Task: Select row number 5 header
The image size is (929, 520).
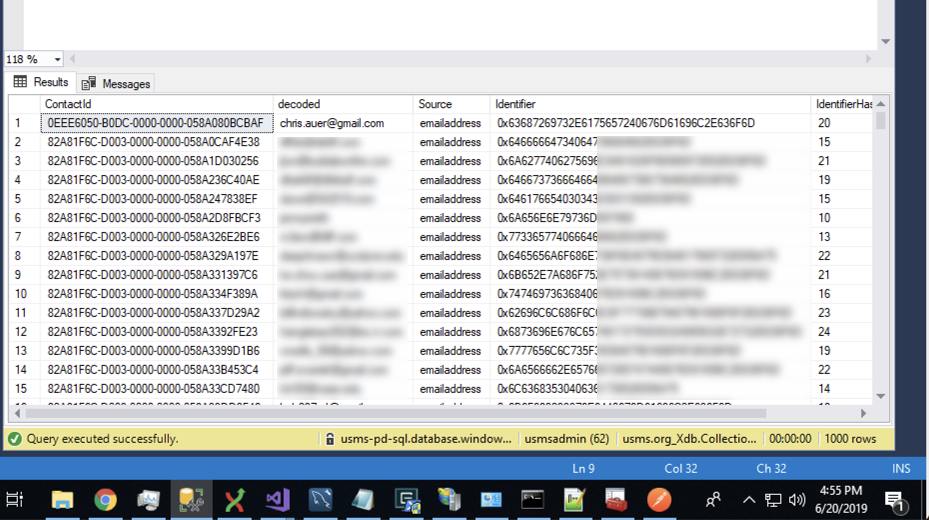Action: [18, 199]
